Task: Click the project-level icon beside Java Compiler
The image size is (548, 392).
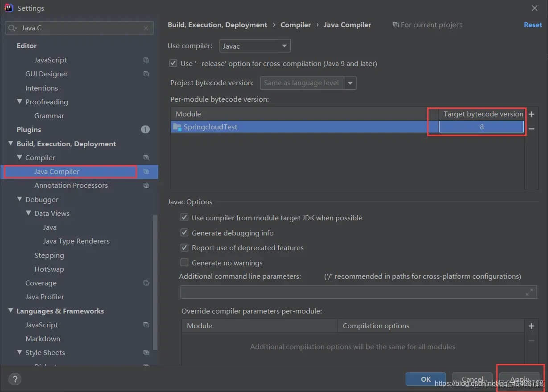Action: click(146, 171)
